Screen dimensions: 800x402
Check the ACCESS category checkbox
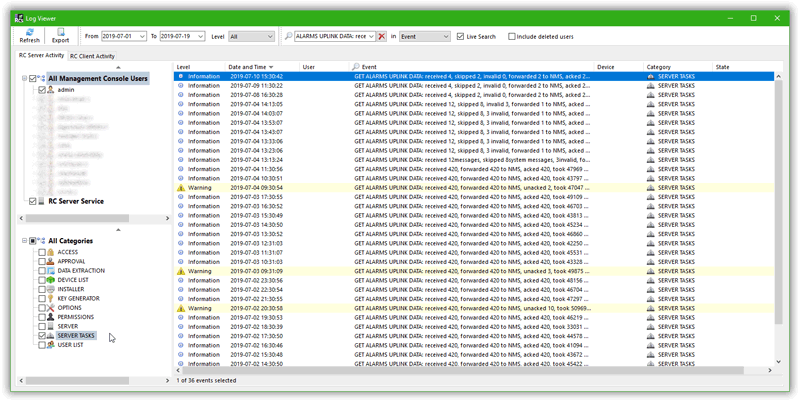pos(42,252)
